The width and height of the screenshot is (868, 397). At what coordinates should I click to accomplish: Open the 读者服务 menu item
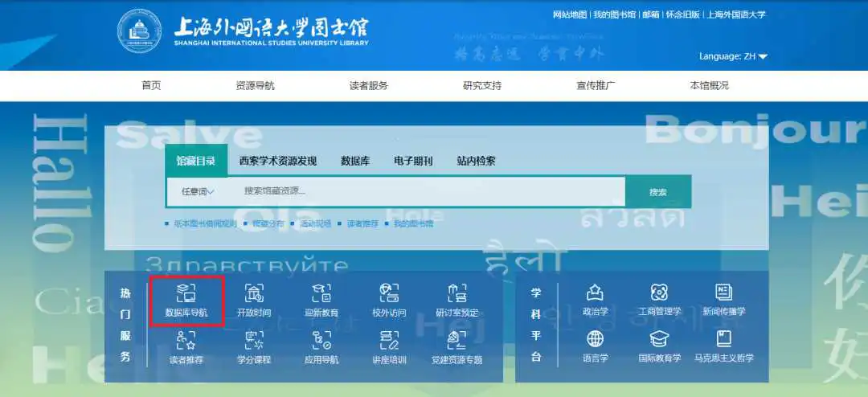pos(369,86)
